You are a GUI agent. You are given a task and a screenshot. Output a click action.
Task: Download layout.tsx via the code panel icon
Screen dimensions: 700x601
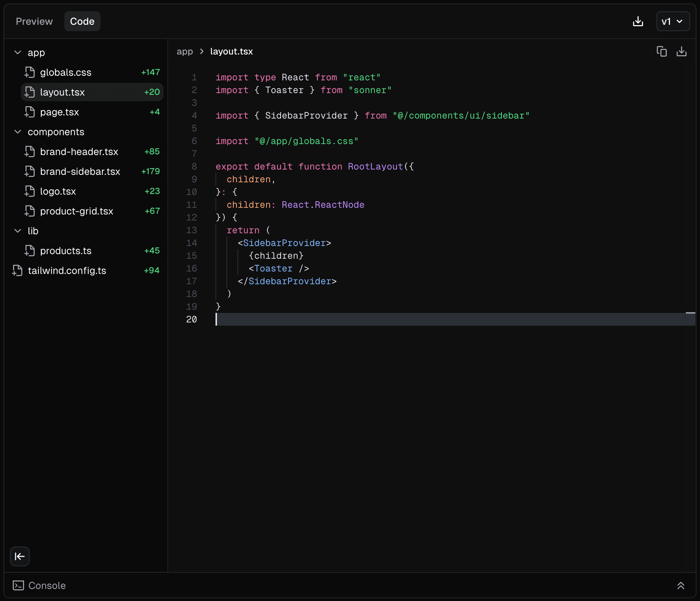(682, 51)
